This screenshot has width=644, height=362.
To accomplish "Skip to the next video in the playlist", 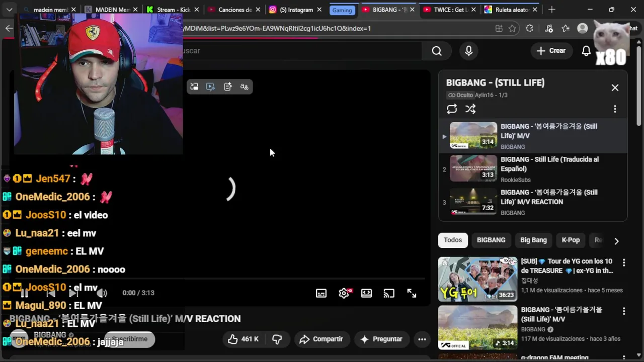I will coord(73,293).
